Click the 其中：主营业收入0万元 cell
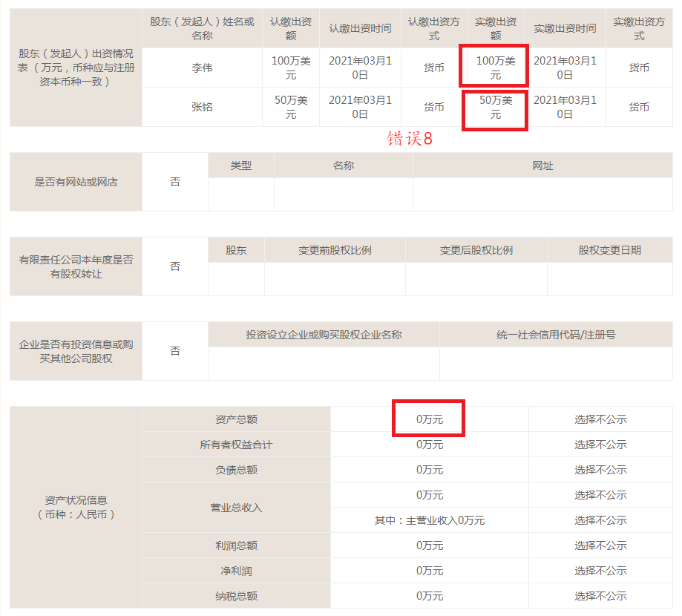The image size is (682, 616). point(429,520)
